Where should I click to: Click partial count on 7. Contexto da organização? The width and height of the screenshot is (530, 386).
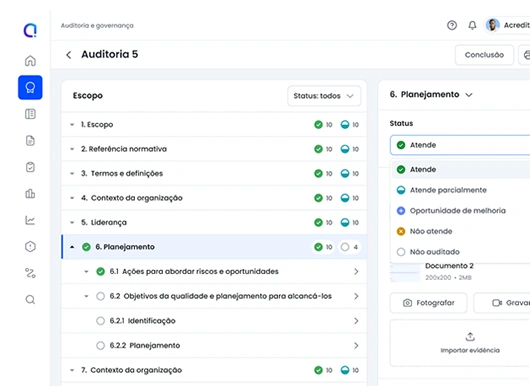[350, 370]
